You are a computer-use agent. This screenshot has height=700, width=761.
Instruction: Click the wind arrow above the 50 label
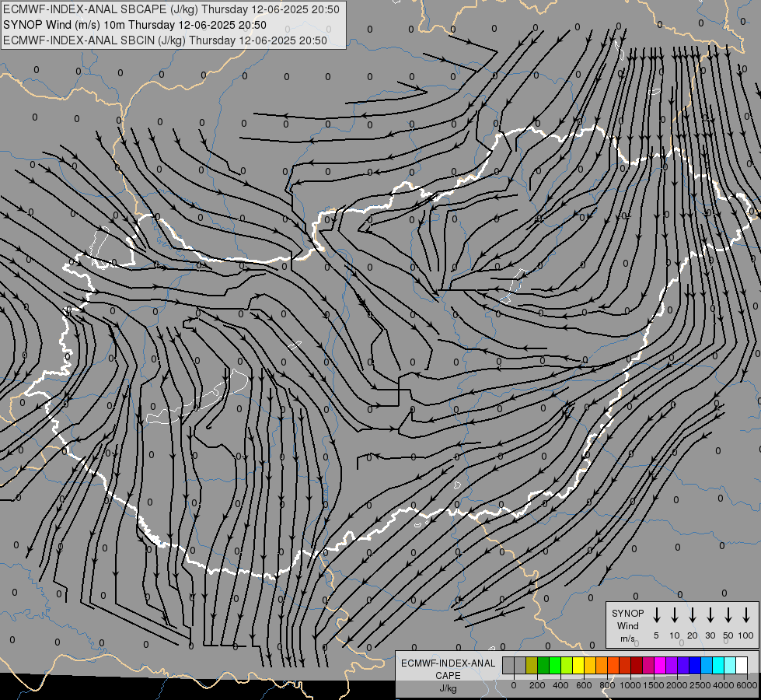[728, 615]
